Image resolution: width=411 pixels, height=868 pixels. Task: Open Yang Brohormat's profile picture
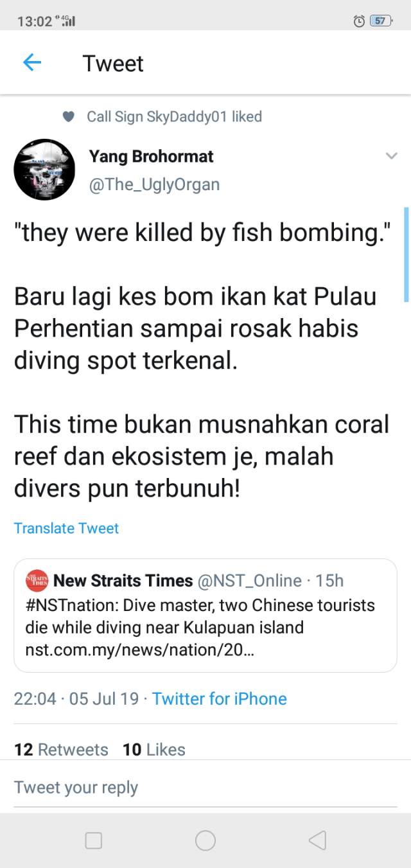pyautogui.click(x=44, y=170)
